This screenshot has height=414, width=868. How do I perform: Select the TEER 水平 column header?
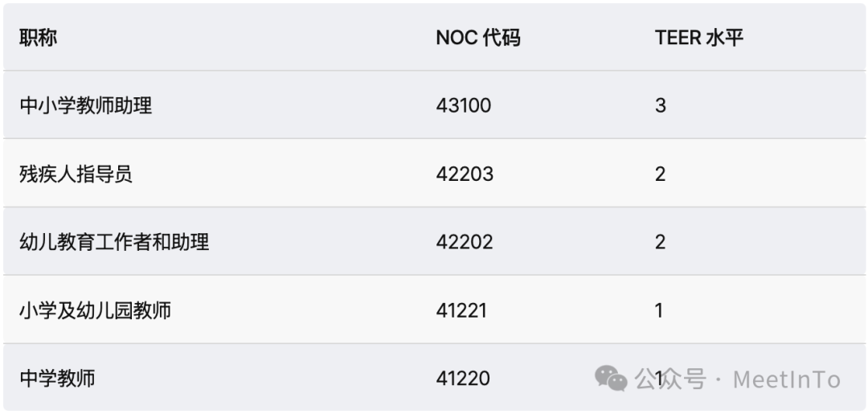(x=699, y=38)
